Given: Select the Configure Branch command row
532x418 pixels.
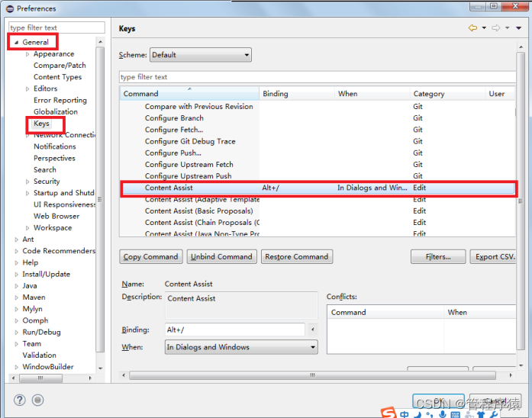Looking at the screenshot, I should tap(318, 118).
